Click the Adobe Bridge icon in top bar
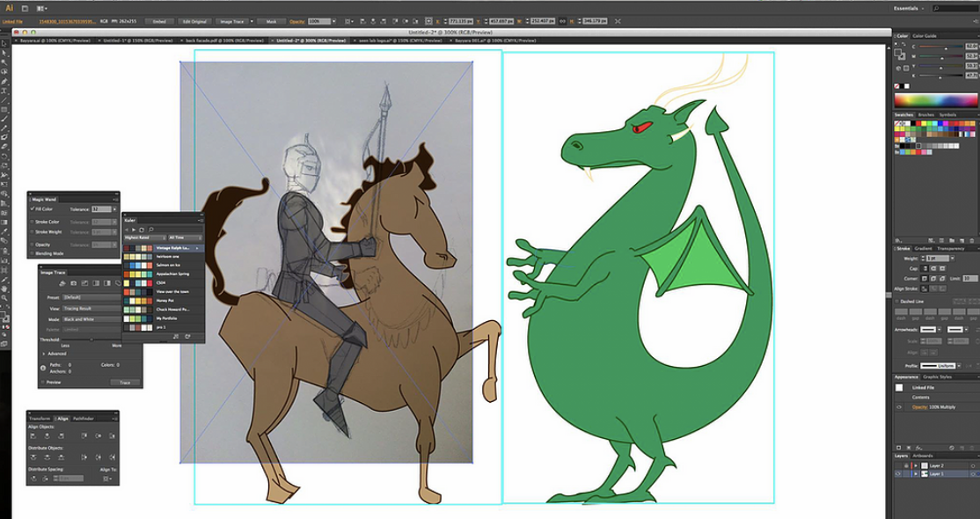The image size is (980, 519). click(26, 7)
